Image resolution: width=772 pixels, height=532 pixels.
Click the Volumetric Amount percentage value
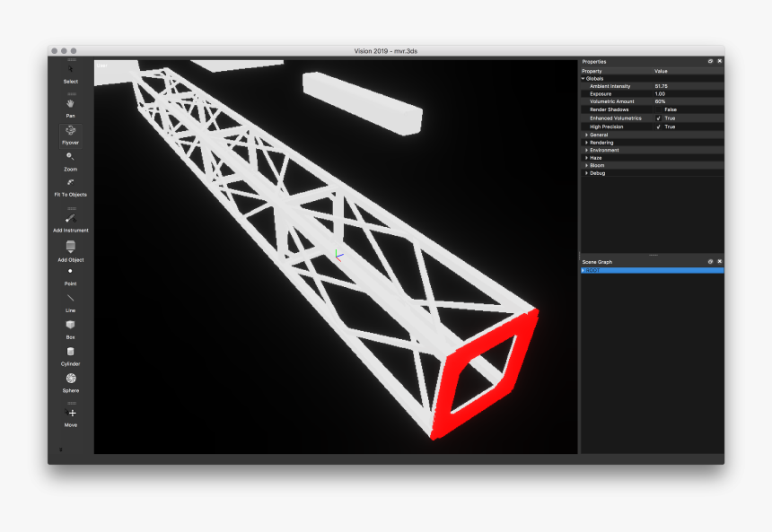pyautogui.click(x=662, y=101)
